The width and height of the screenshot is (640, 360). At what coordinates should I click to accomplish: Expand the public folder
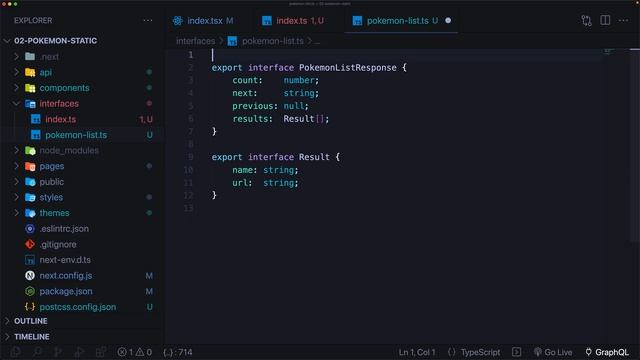click(x=17, y=182)
